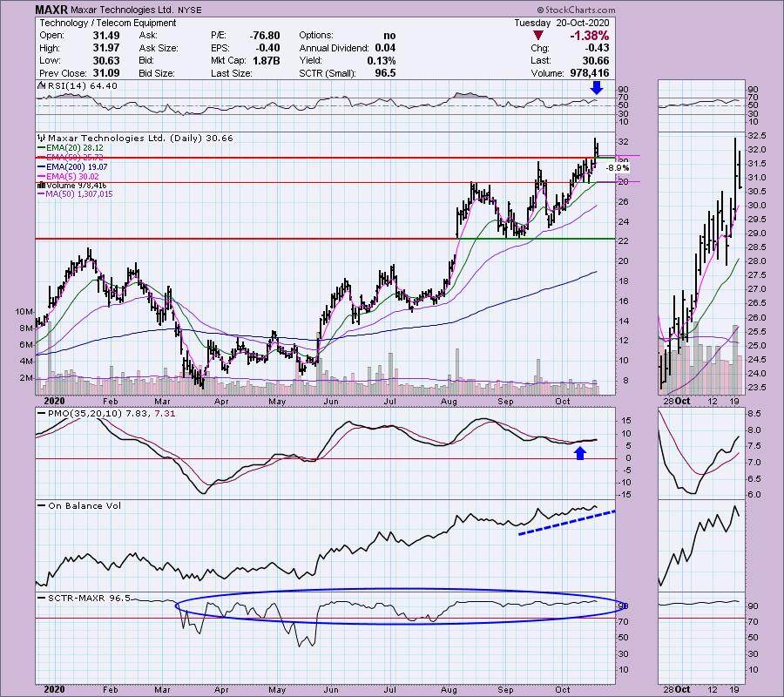Viewport: 784px width, 697px height.
Task: Select the SCTR (Small) value 96.5 in header
Action: (386, 73)
